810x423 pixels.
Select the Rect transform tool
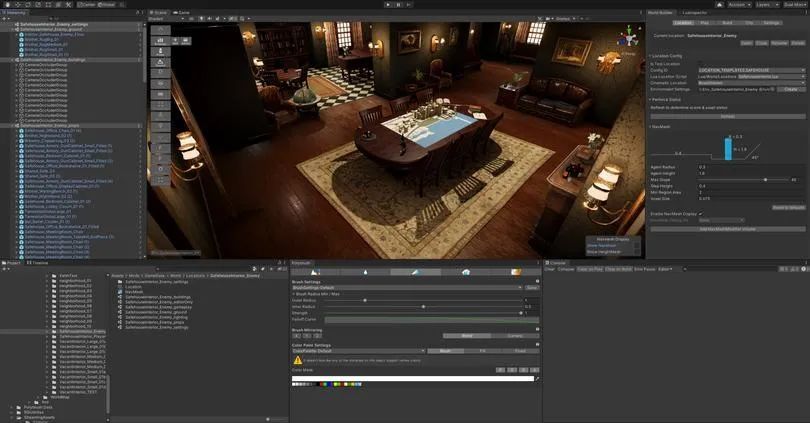click(48, 5)
